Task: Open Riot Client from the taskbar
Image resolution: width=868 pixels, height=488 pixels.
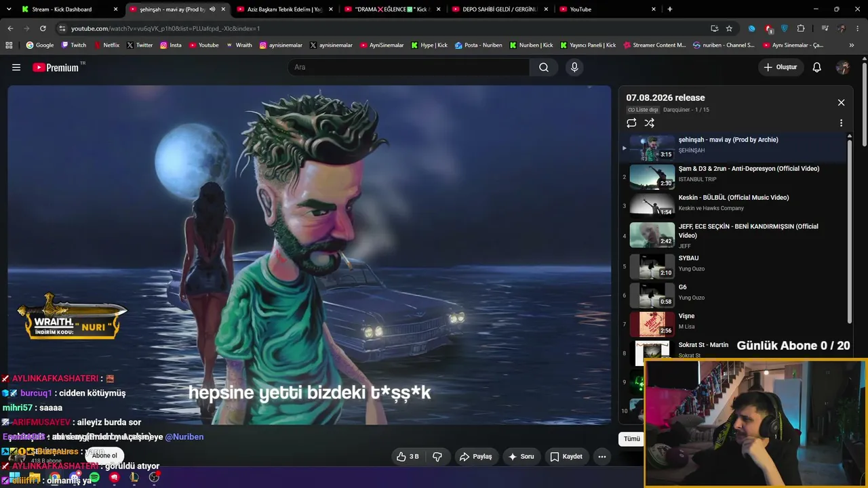Action: (114, 478)
